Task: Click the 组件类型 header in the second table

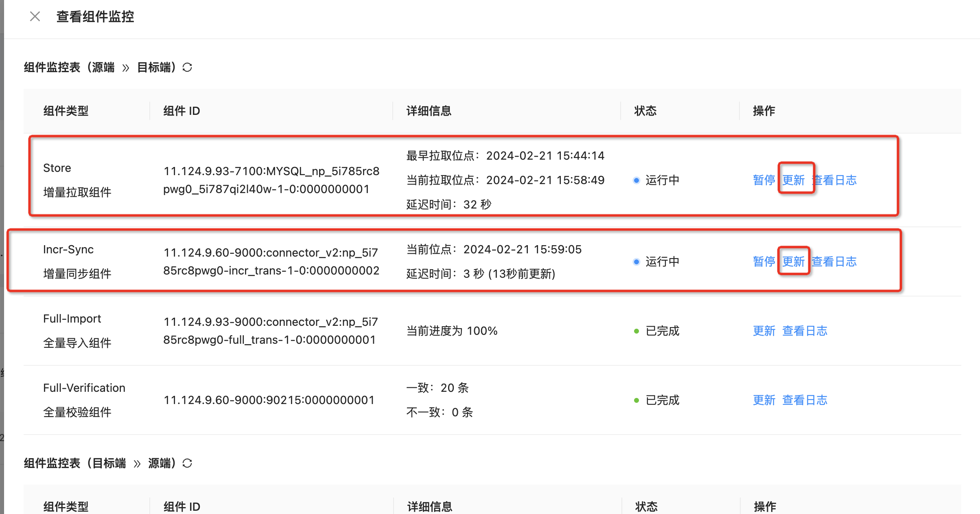Action: click(66, 507)
